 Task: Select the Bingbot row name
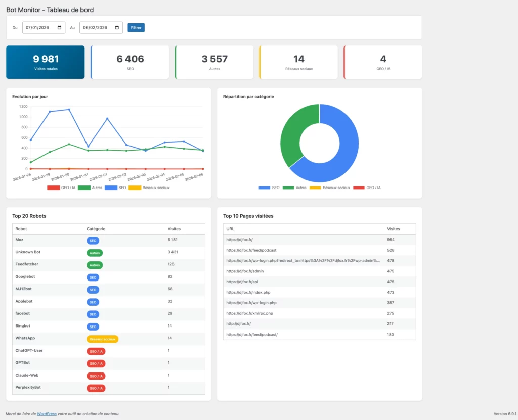pos(22,326)
